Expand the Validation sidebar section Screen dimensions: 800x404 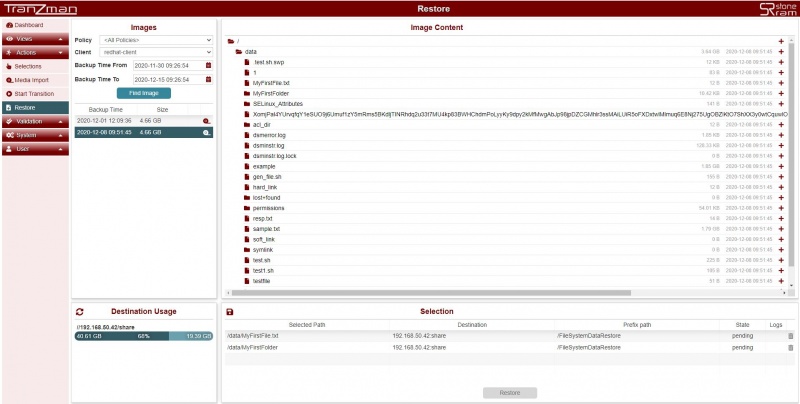pyautogui.click(x=35, y=121)
